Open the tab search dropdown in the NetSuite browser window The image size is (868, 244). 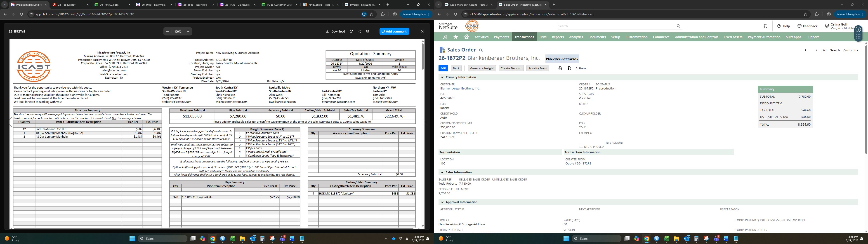click(x=438, y=5)
